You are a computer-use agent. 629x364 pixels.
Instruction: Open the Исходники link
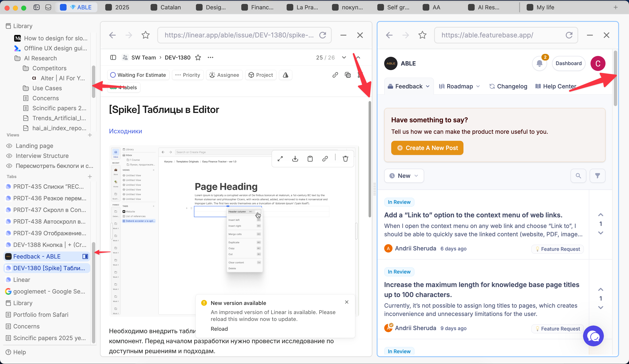click(x=125, y=131)
